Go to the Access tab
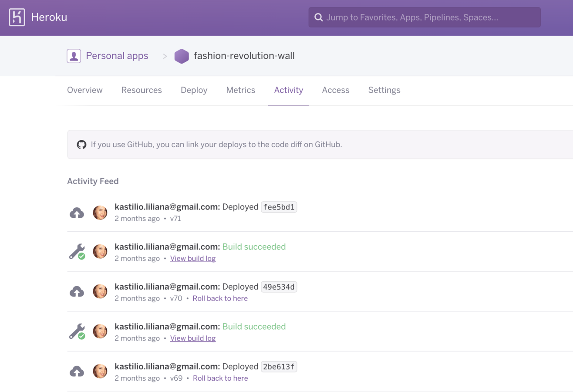This screenshot has width=573, height=392. click(336, 90)
